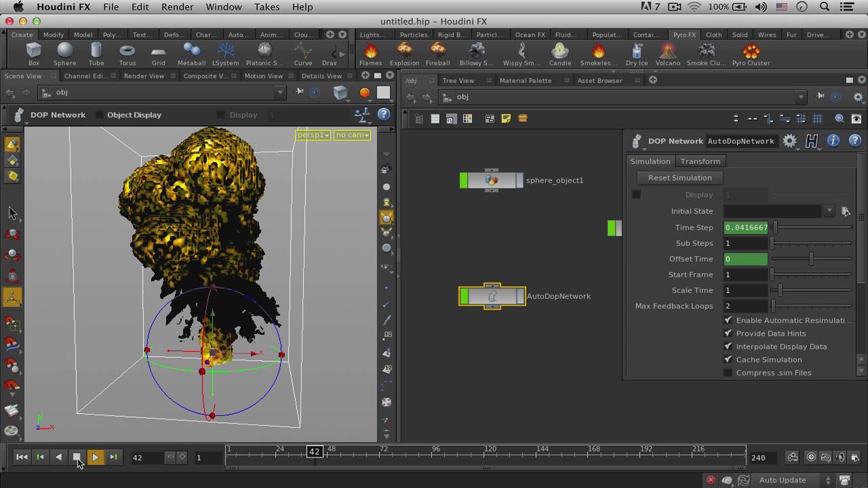This screenshot has width=868, height=488.
Task: Open the no cam camera dropdown
Action: (x=352, y=135)
